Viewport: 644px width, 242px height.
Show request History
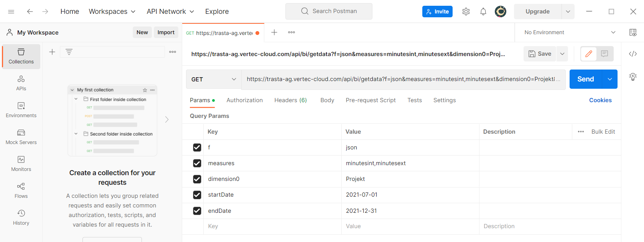click(x=21, y=217)
